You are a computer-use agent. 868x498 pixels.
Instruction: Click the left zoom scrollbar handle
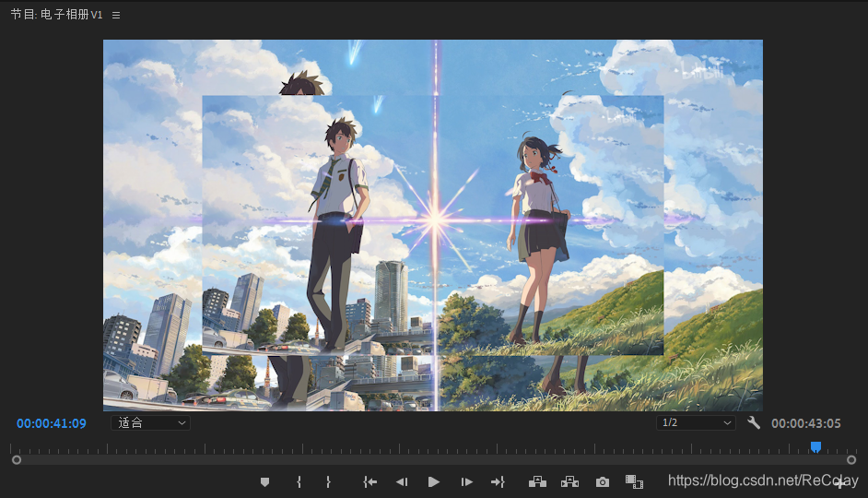click(x=17, y=460)
